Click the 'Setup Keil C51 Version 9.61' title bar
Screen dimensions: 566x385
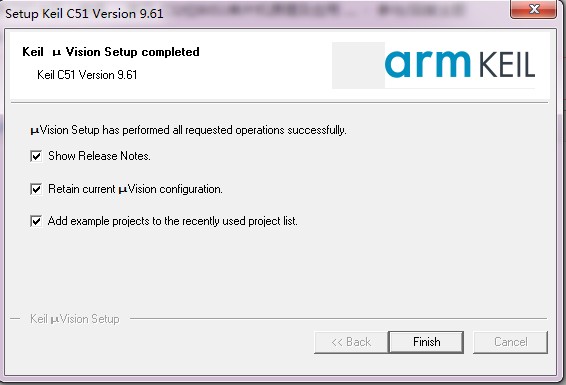pyautogui.click(x=84, y=14)
